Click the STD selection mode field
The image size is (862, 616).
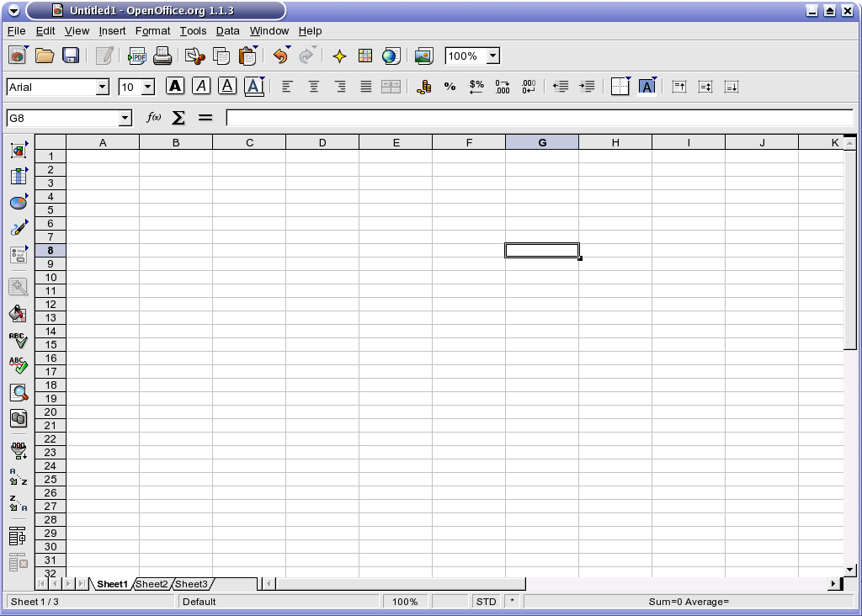pyautogui.click(x=486, y=602)
